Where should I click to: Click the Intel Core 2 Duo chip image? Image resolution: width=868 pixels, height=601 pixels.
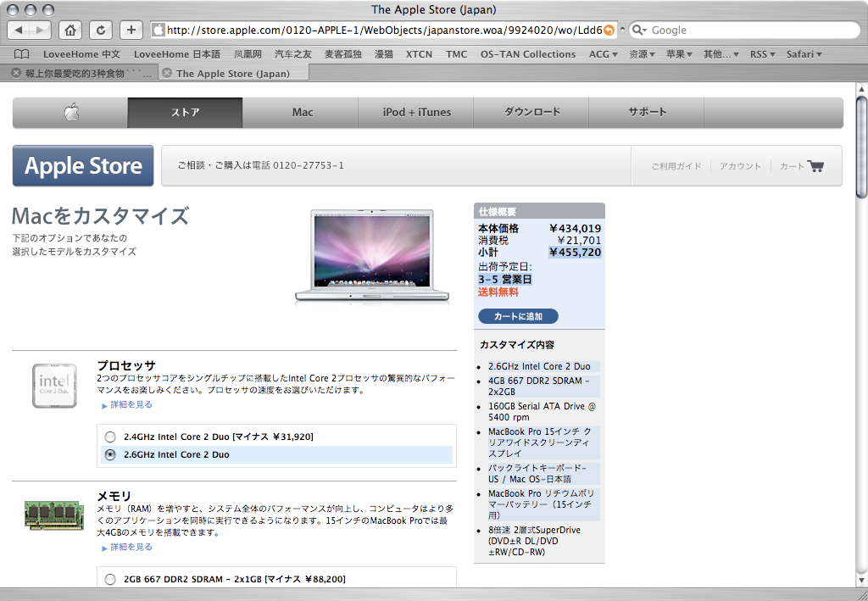pos(54,386)
